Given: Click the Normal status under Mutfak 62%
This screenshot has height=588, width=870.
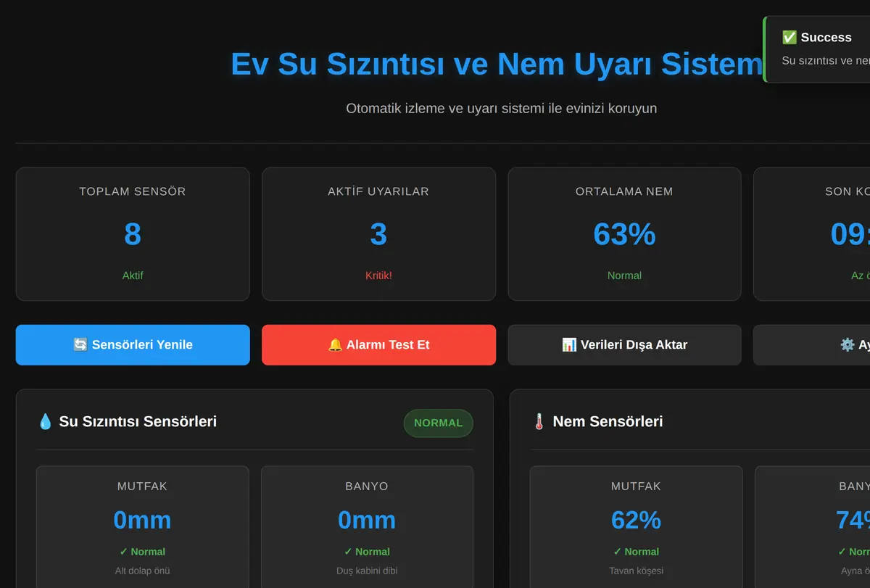Looking at the screenshot, I should pyautogui.click(x=636, y=552).
